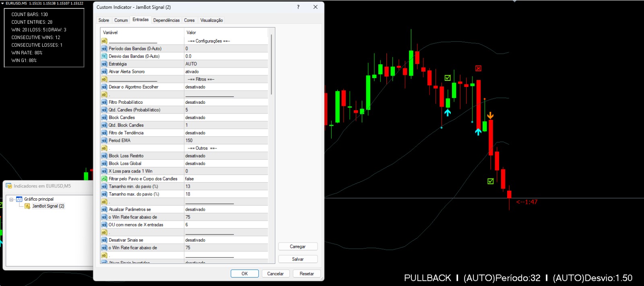
Task: Edit the Ativar Alerta Sonoro value ativado
Action: (x=226, y=72)
